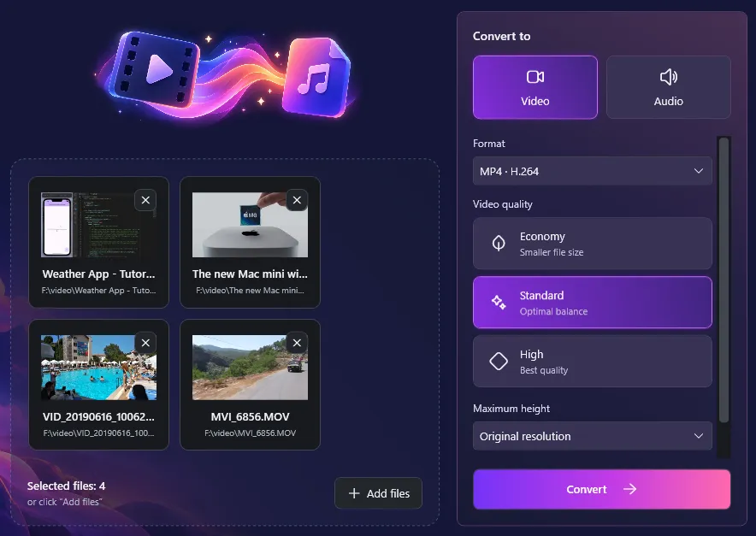
Task: Select Economy video quality option
Action: point(593,244)
